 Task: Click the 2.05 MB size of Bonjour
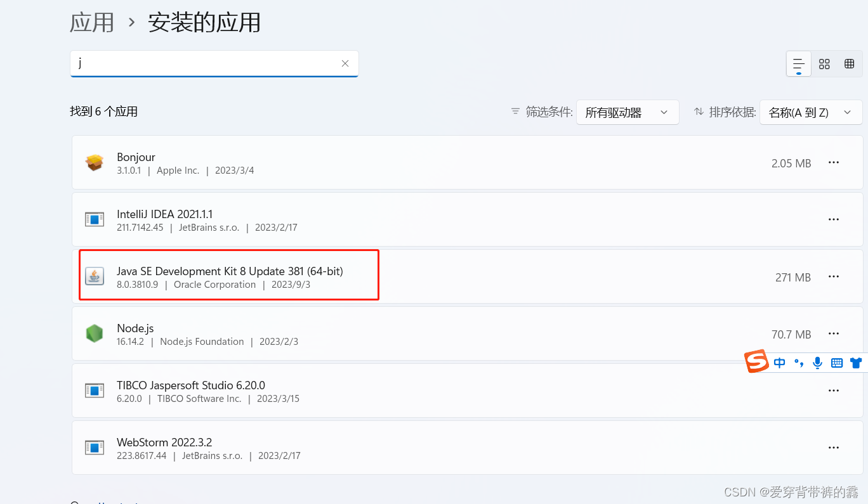click(x=791, y=163)
